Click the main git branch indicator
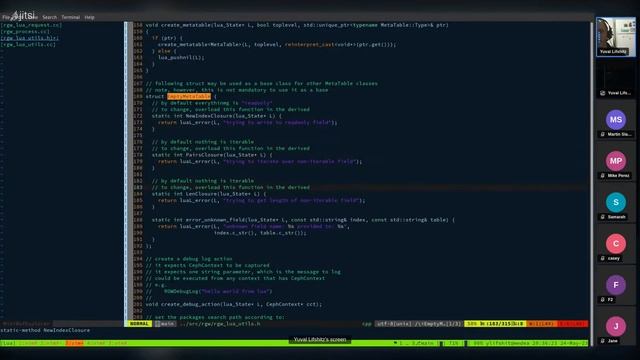This screenshot has width=640, height=360. pyautogui.click(x=165, y=324)
